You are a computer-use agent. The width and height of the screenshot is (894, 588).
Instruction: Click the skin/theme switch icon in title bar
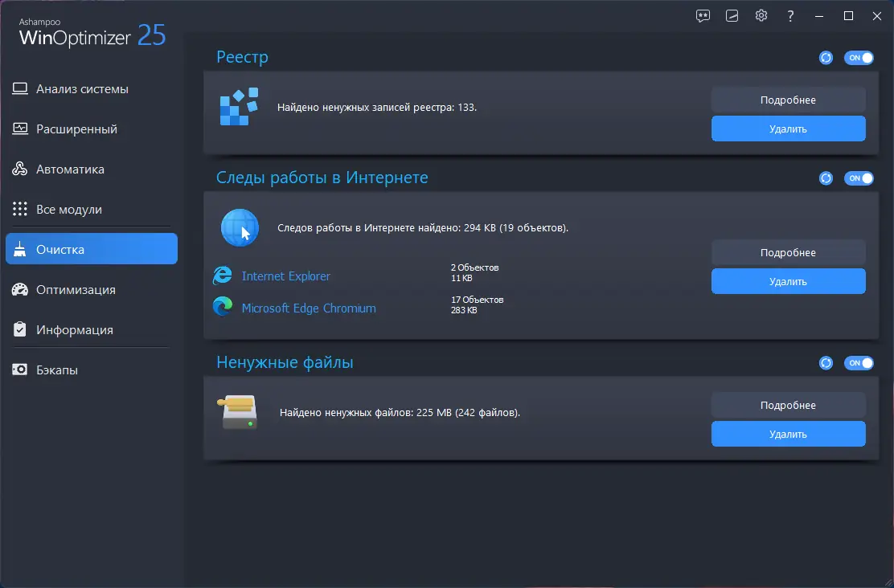tap(732, 16)
